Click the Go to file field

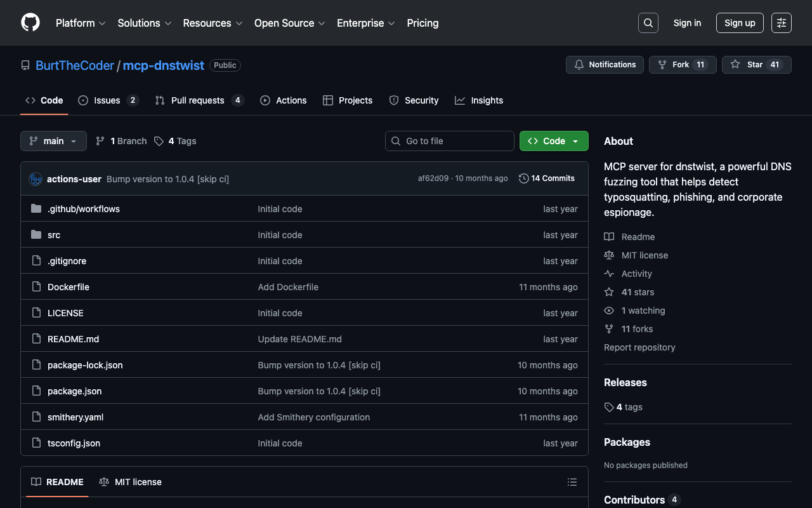coord(449,141)
